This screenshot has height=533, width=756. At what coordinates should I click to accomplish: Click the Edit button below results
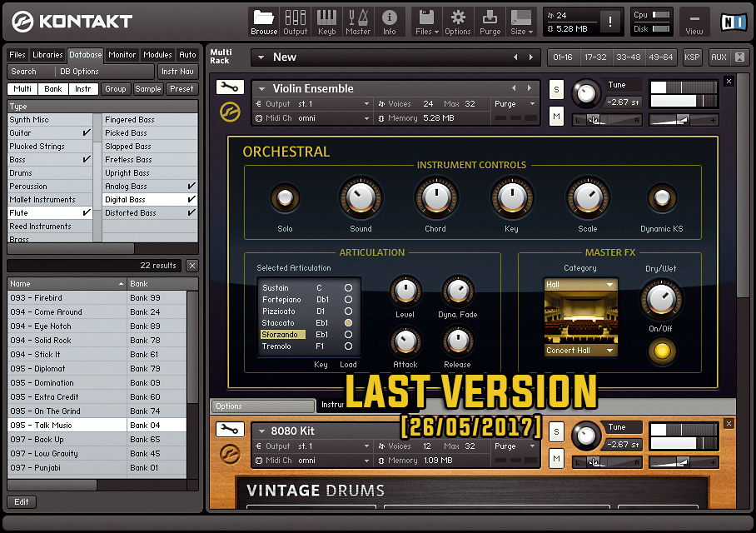(21, 501)
